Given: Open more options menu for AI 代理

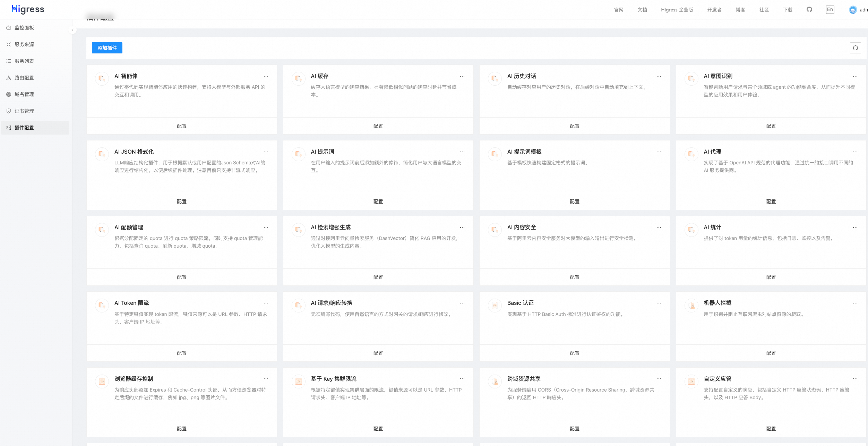Looking at the screenshot, I should click(x=855, y=152).
